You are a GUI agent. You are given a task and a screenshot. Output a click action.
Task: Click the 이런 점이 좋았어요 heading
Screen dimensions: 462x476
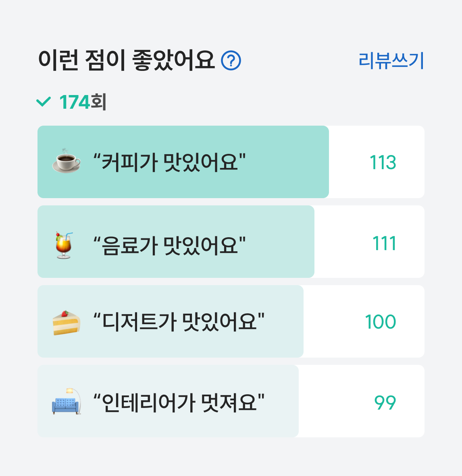(x=127, y=60)
